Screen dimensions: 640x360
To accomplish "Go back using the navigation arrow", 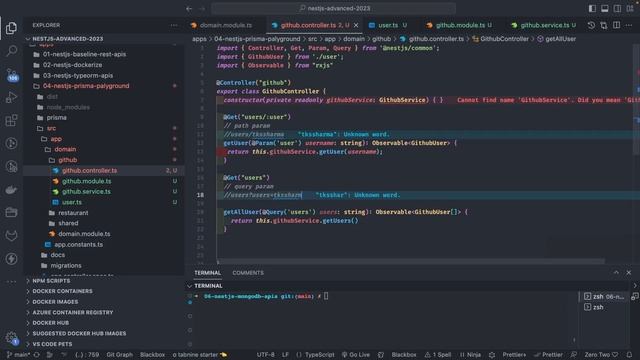I will [189, 9].
